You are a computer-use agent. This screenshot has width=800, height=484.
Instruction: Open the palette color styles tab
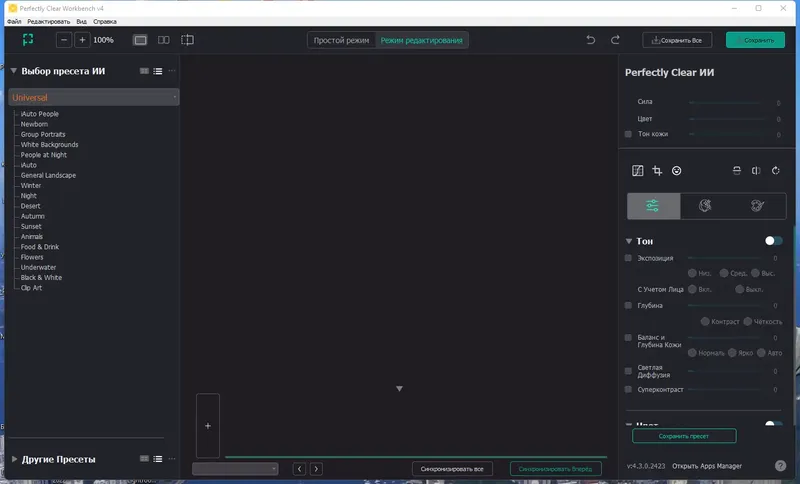click(758, 206)
